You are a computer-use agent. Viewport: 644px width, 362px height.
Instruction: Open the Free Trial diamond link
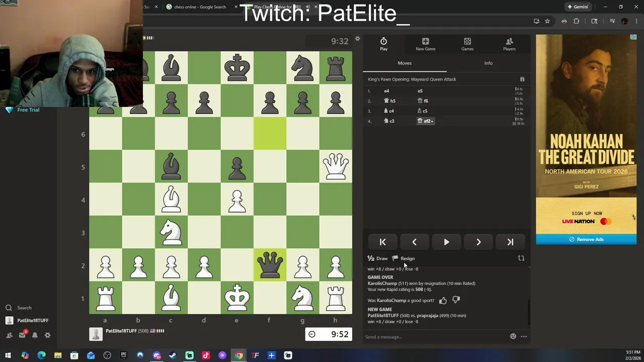click(23, 110)
